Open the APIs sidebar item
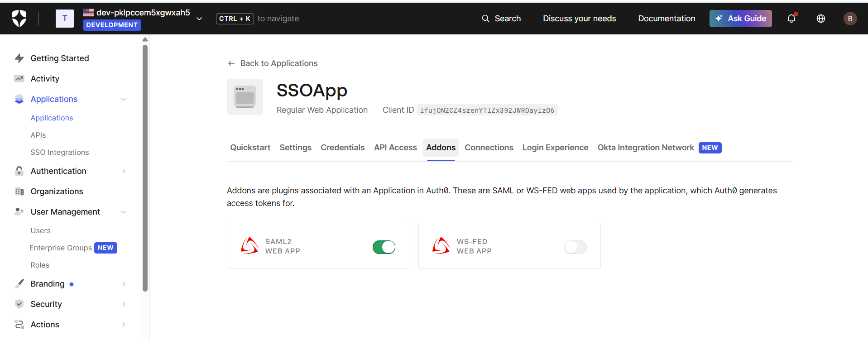The image size is (868, 340). coord(38,135)
